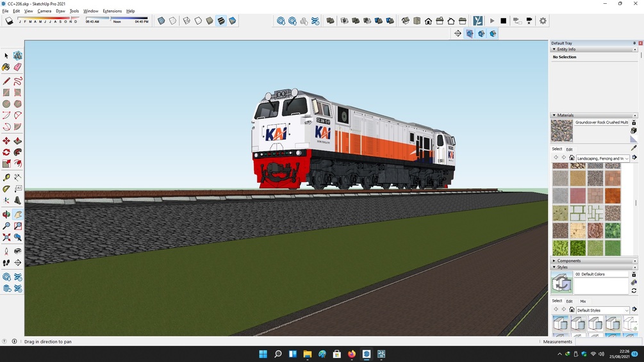Switch to Styles Mix tab

[x=582, y=301]
